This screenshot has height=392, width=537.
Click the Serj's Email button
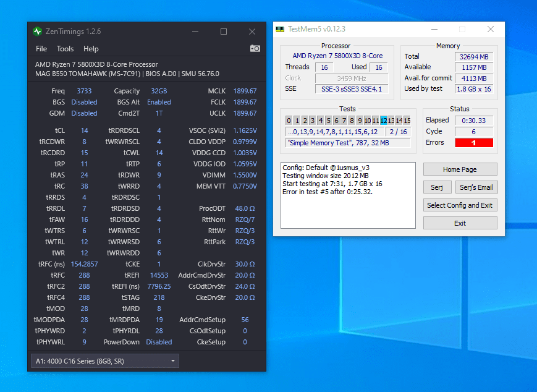coord(476,187)
